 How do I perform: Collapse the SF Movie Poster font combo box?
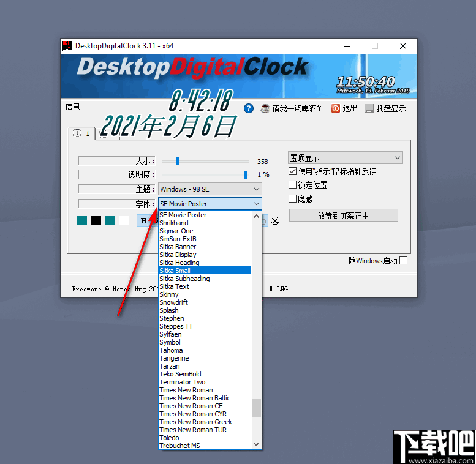210,203
